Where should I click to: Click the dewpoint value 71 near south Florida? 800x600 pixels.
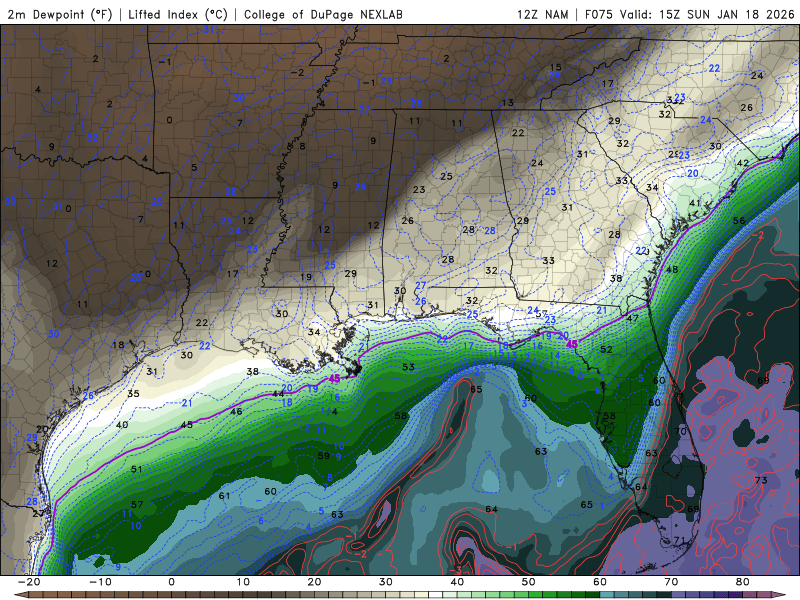[680, 540]
